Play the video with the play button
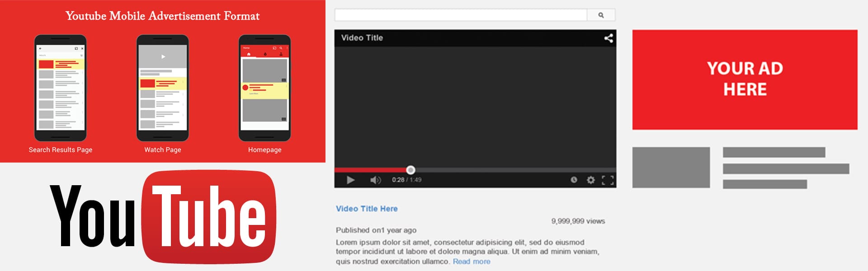 coord(350,180)
